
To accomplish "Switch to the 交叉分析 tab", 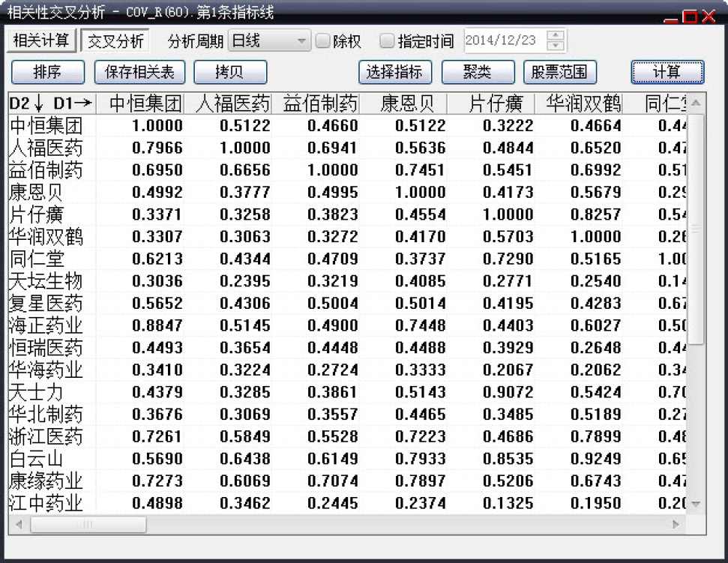I will (x=115, y=40).
